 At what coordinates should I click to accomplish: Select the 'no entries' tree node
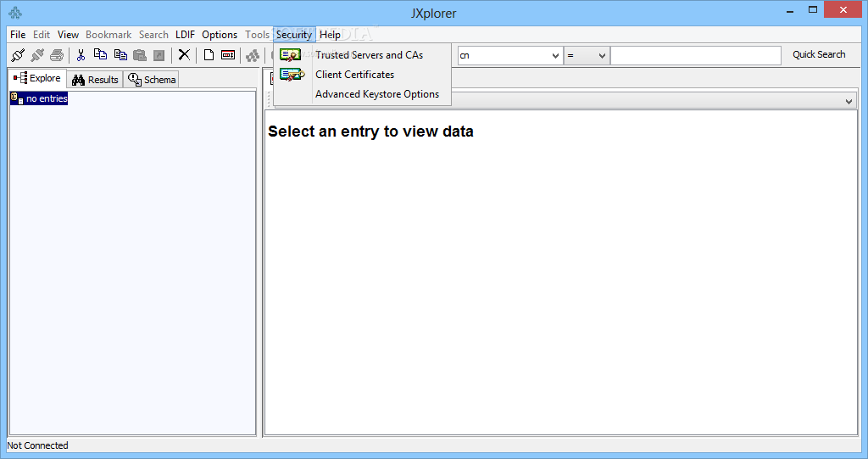(x=39, y=98)
